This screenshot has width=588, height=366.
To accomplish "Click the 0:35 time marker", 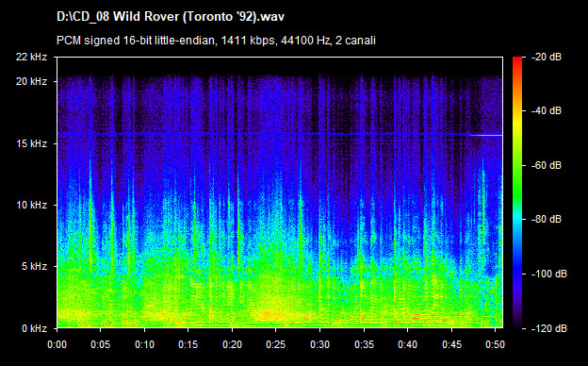I will click(x=364, y=344).
